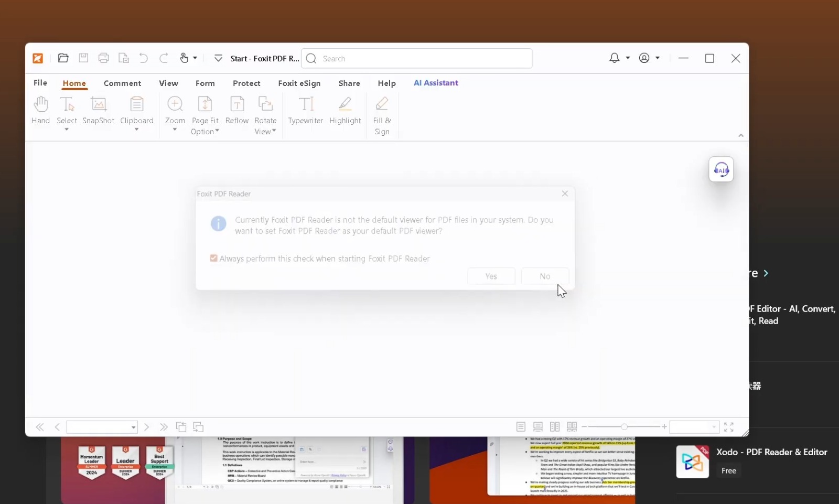Click the Xodo app icon
839x504 pixels.
pos(693,462)
